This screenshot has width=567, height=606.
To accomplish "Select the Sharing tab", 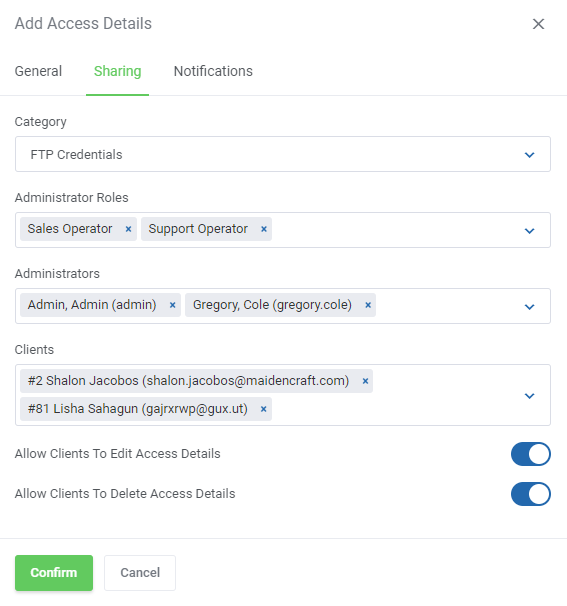I will tap(117, 71).
